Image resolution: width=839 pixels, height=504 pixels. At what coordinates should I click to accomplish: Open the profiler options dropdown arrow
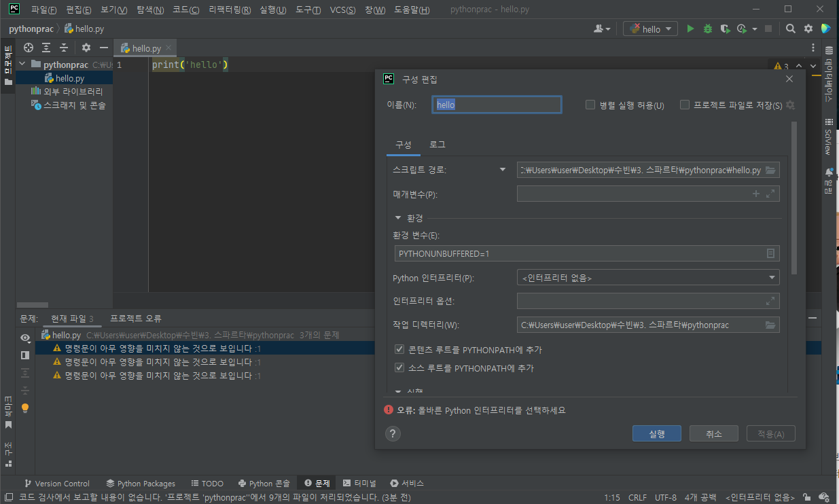coord(755,29)
